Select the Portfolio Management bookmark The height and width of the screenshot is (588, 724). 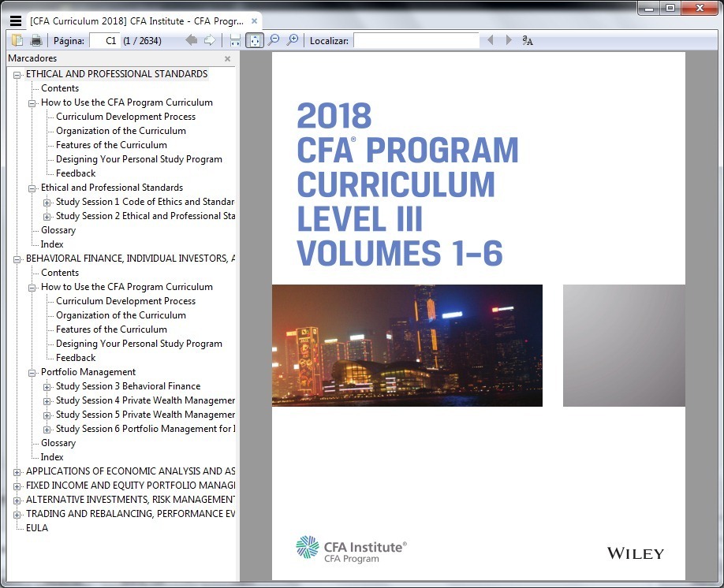pyautogui.click(x=88, y=372)
